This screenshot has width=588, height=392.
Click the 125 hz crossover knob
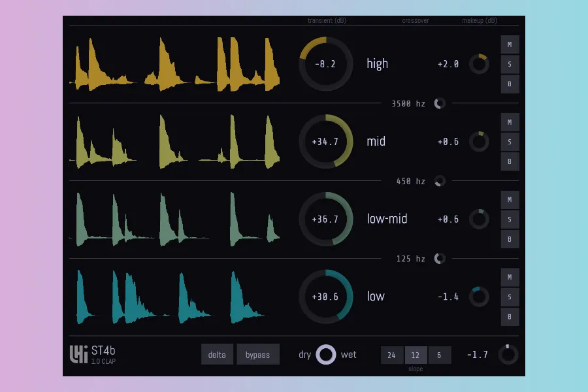tap(440, 259)
